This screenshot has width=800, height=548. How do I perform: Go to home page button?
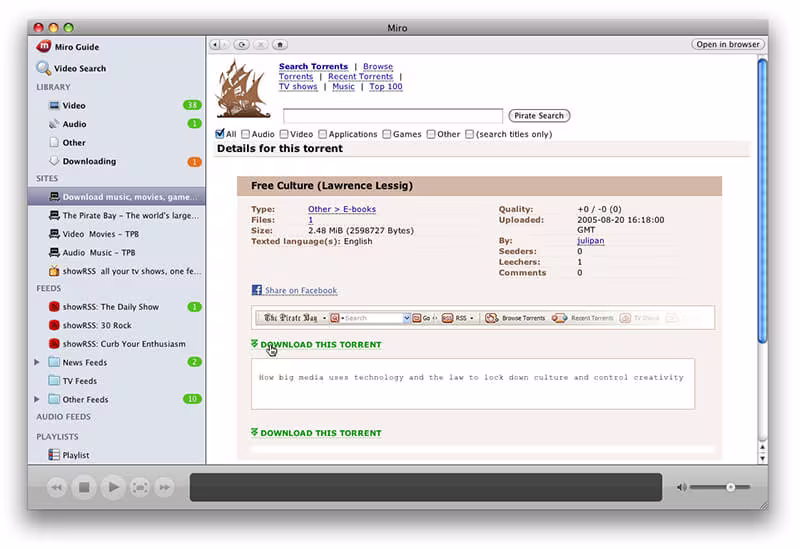click(x=280, y=44)
